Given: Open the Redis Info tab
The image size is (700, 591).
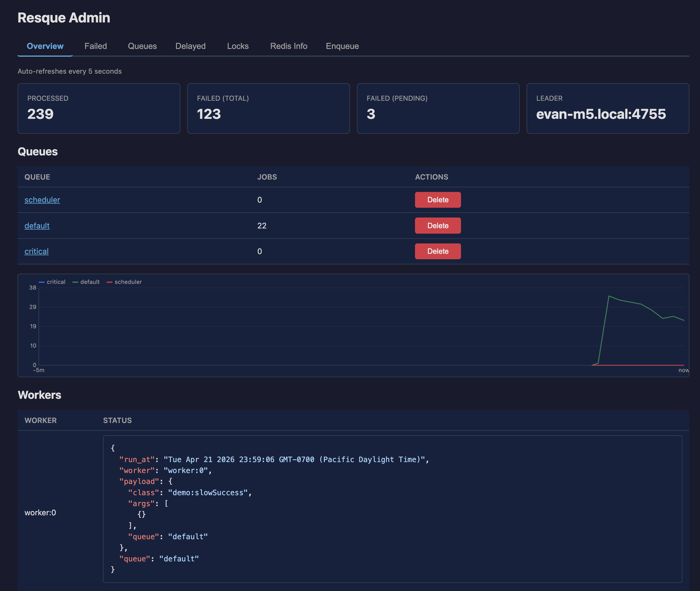Looking at the screenshot, I should click(x=288, y=46).
